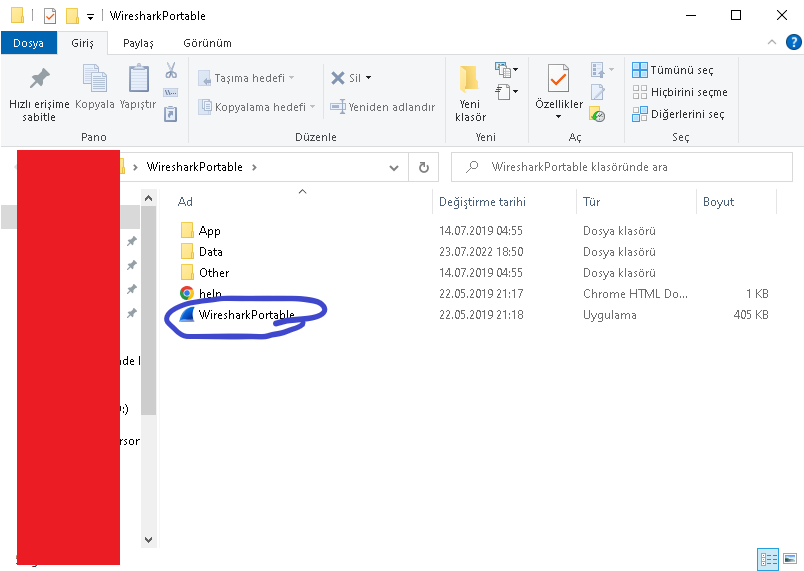Open Özellikler properties
This screenshot has width=804, height=571.
tap(558, 86)
